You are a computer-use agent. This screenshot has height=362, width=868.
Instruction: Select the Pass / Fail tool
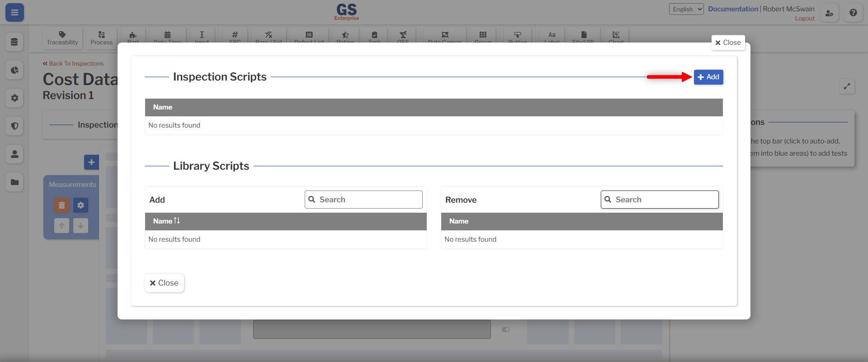(269, 36)
